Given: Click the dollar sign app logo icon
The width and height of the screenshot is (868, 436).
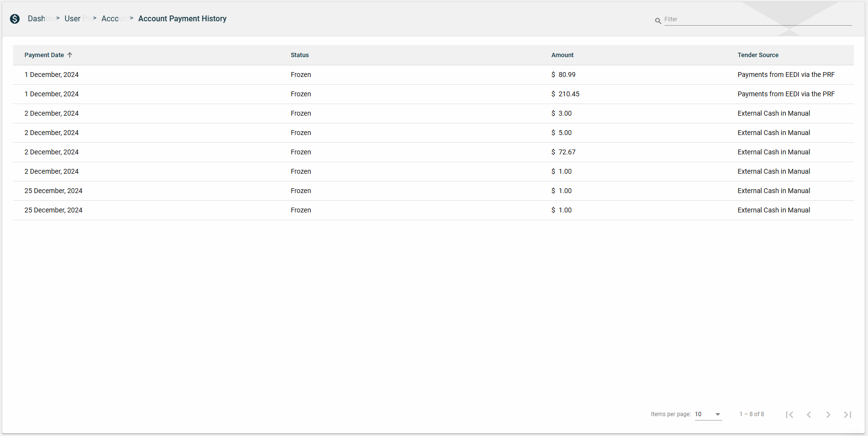Looking at the screenshot, I should (x=15, y=19).
